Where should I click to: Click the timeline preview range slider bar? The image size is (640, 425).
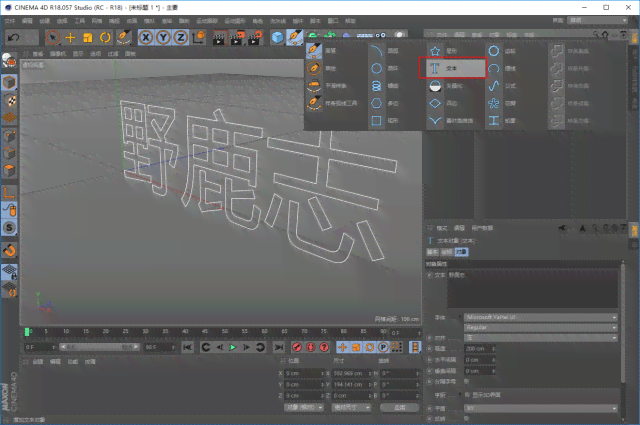[100, 347]
